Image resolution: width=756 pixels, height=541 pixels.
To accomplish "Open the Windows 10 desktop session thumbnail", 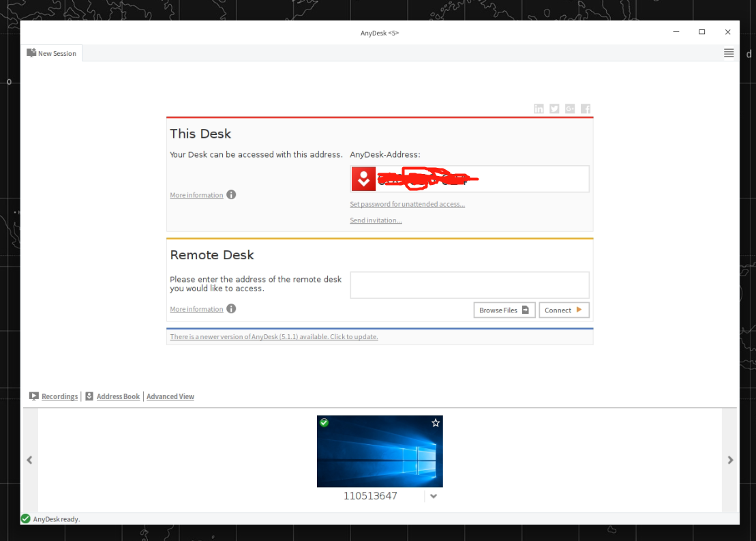I will pos(380,451).
